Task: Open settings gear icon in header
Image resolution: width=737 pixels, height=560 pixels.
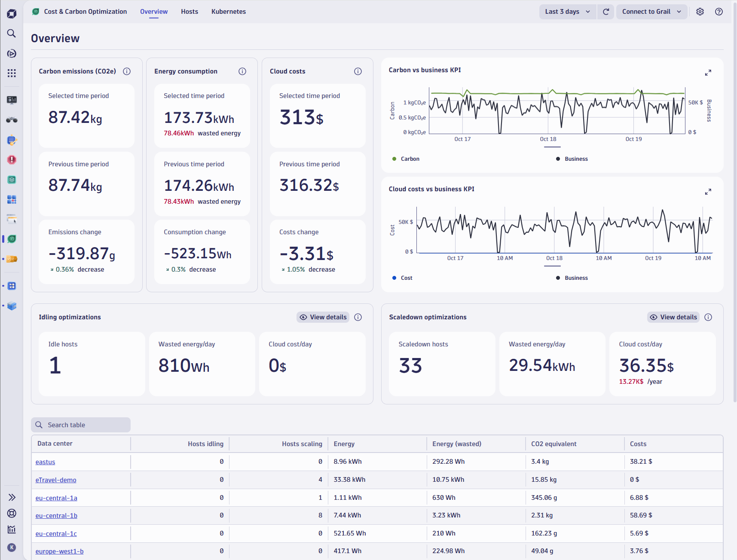Action: click(x=700, y=12)
